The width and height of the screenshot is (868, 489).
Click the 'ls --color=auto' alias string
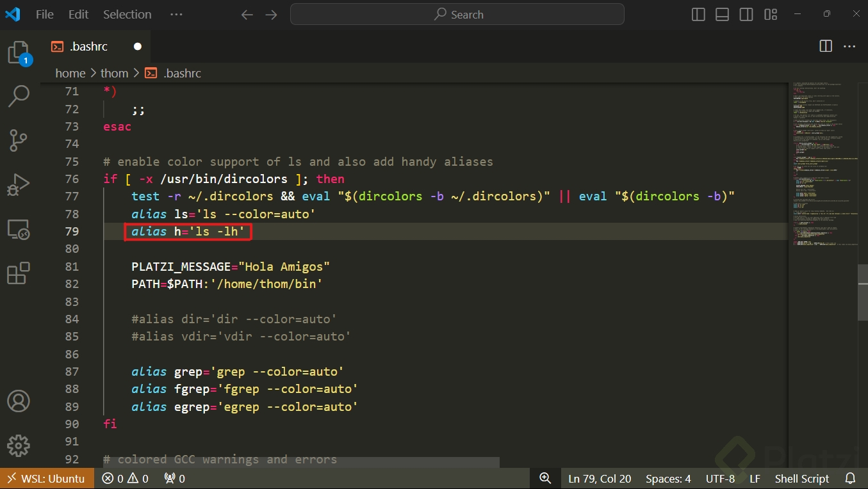(256, 214)
